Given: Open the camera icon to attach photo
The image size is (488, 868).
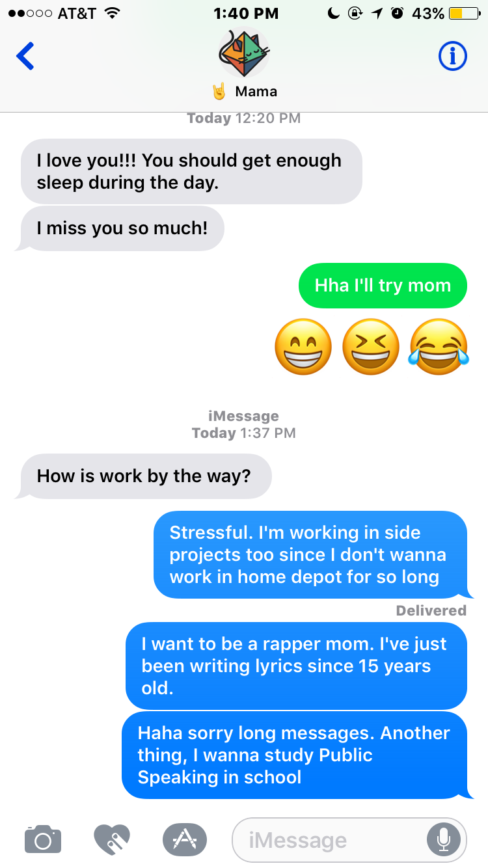Looking at the screenshot, I should pos(43,839).
